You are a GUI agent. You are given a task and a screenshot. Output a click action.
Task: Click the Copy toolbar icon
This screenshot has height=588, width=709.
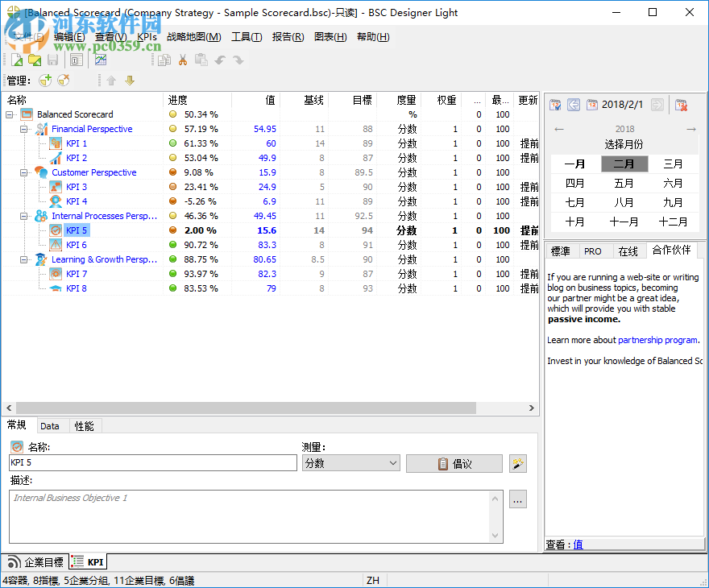pos(163,60)
